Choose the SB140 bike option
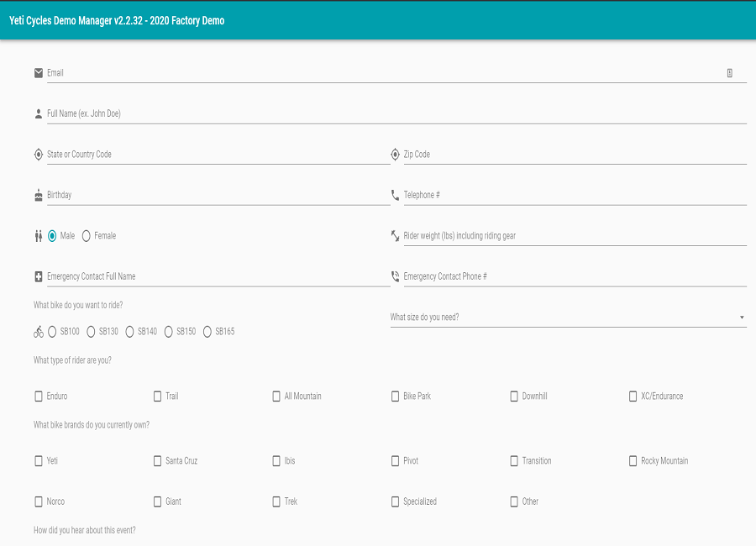Image resolution: width=756 pixels, height=546 pixels. pyautogui.click(x=129, y=332)
